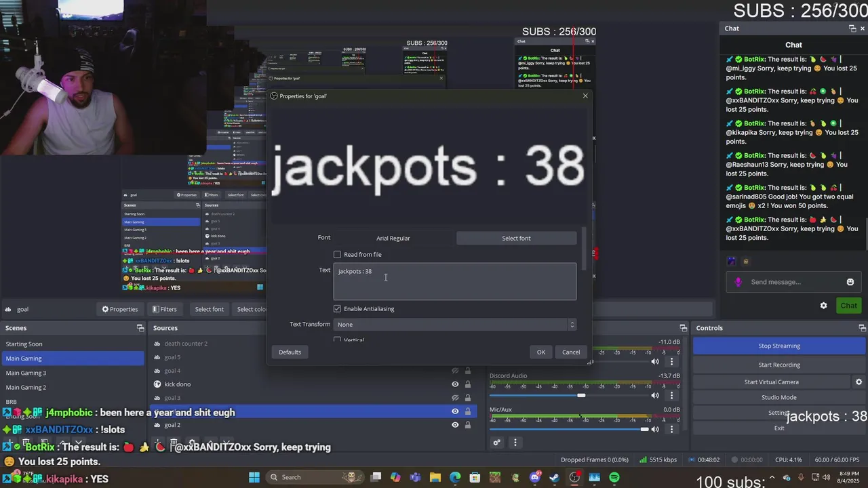Pop out the Controls dock panel

click(862, 328)
